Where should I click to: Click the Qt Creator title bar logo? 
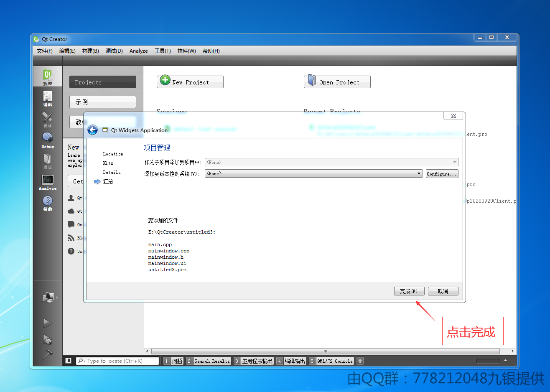coord(36,39)
